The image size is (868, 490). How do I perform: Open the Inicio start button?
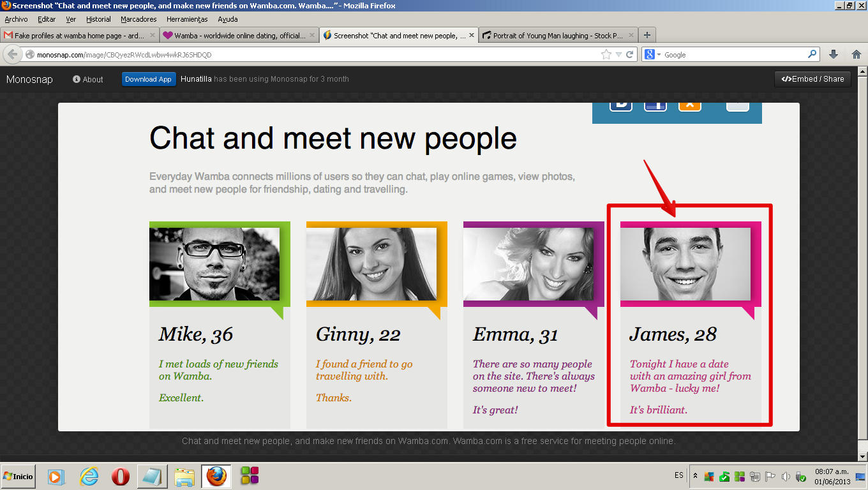(18, 476)
